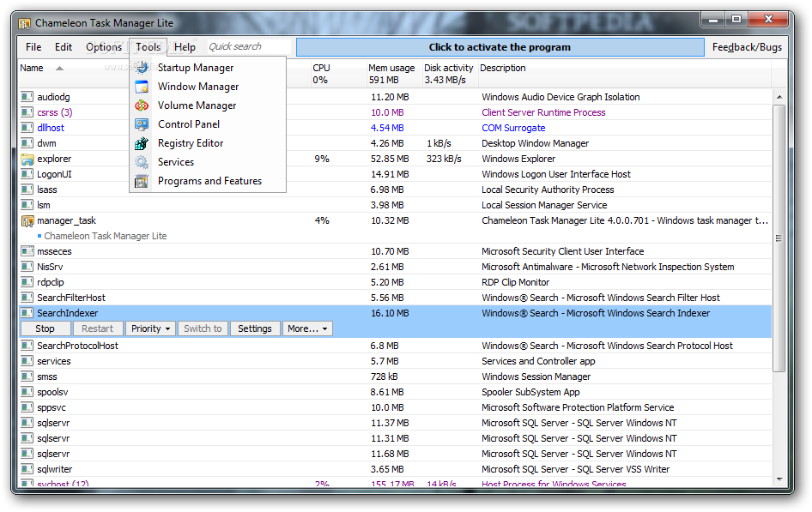Open the Priority dropdown button
This screenshot has height=512, width=812.
(x=150, y=328)
